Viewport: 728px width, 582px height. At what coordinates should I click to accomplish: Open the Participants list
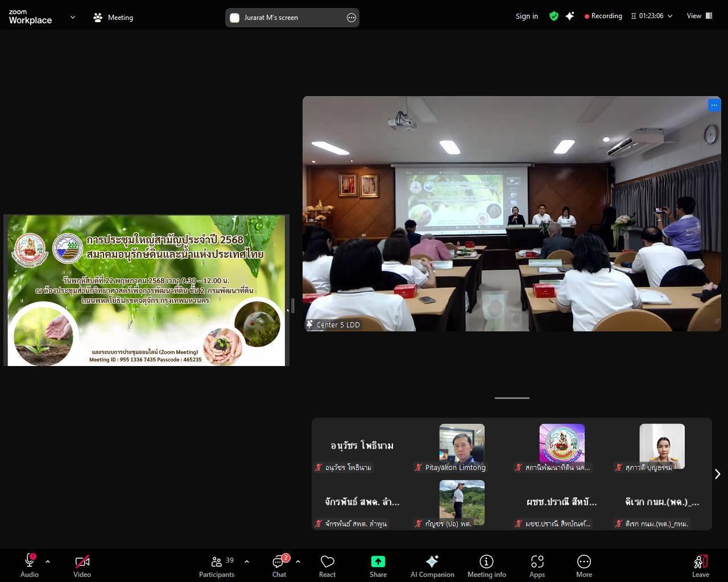[217, 566]
